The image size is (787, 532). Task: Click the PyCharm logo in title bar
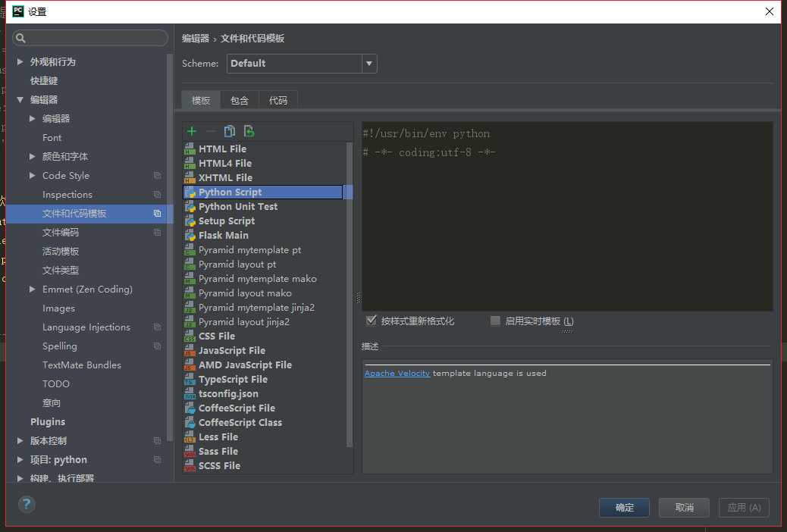coord(18,11)
